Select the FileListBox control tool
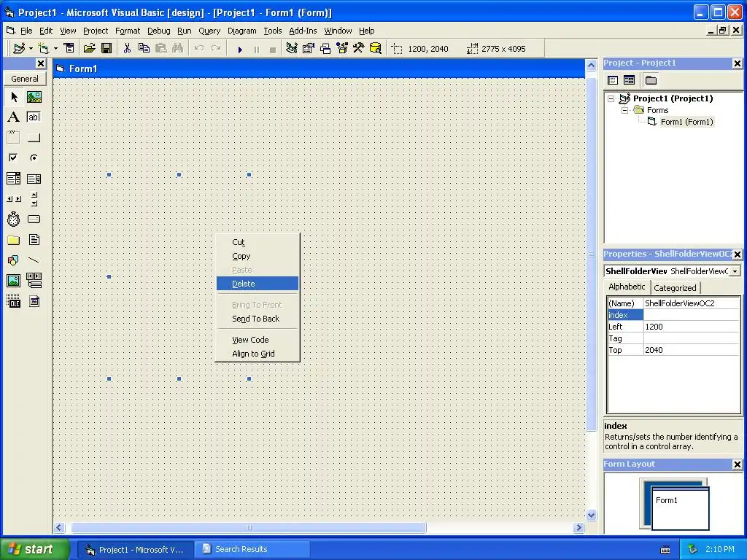Screen dimensions: 747x560 34,240
